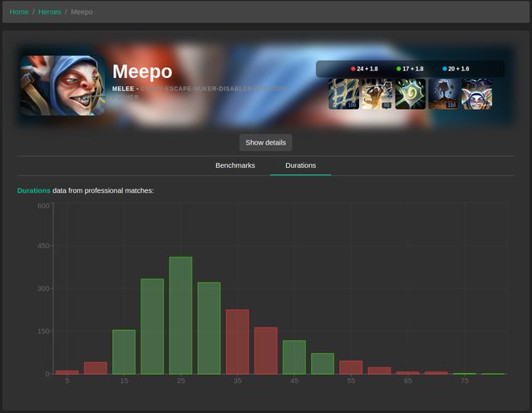Image resolution: width=532 pixels, height=413 pixels.
Task: Click the green agility attribute dot
Action: click(x=399, y=69)
